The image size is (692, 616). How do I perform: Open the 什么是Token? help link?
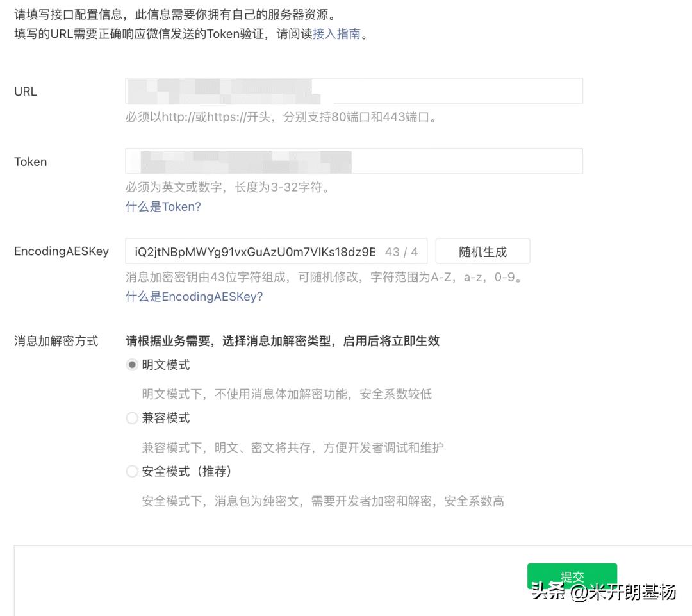click(x=163, y=207)
